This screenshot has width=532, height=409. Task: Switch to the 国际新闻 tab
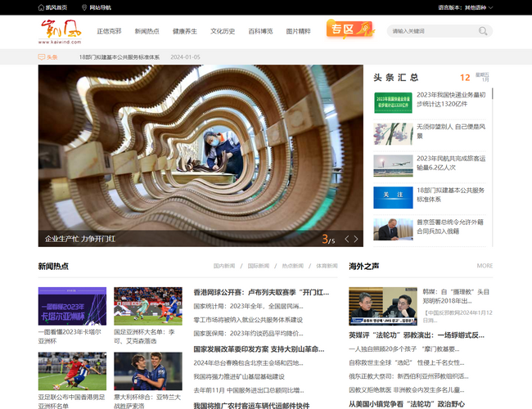258,266
